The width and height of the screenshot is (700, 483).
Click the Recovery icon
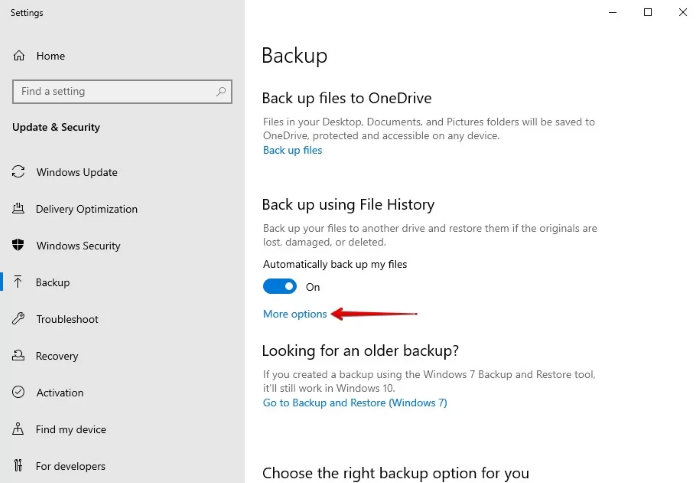click(18, 356)
